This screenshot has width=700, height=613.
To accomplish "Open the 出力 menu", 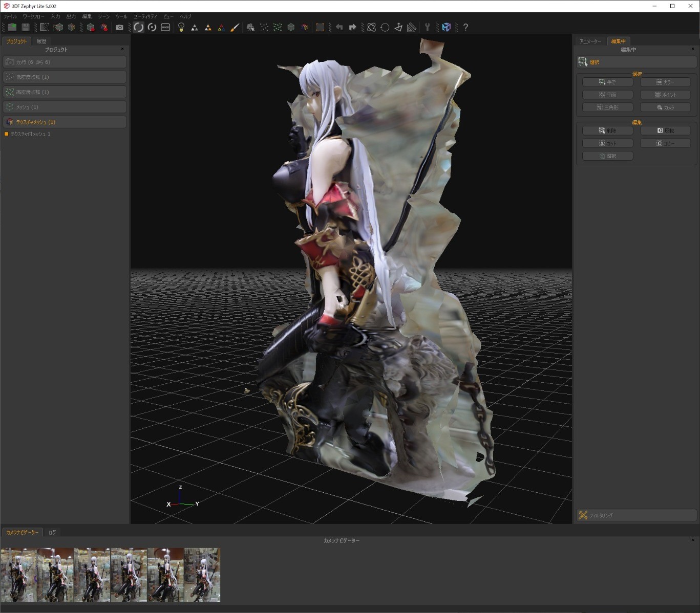I will coord(71,16).
